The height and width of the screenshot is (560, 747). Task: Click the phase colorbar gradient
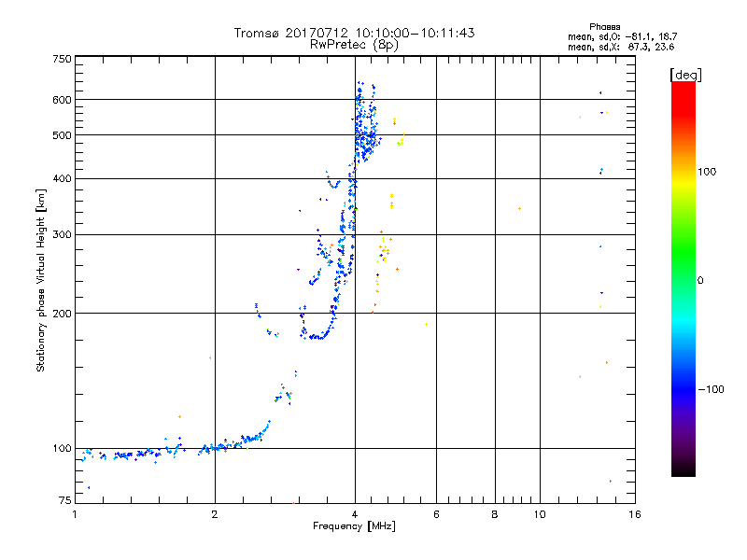pyautogui.click(x=684, y=279)
